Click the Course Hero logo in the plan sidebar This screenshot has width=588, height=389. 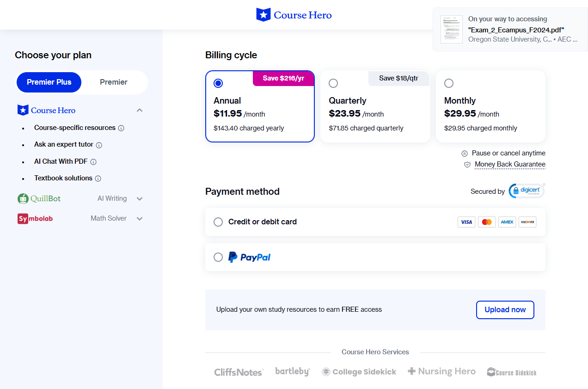point(46,110)
